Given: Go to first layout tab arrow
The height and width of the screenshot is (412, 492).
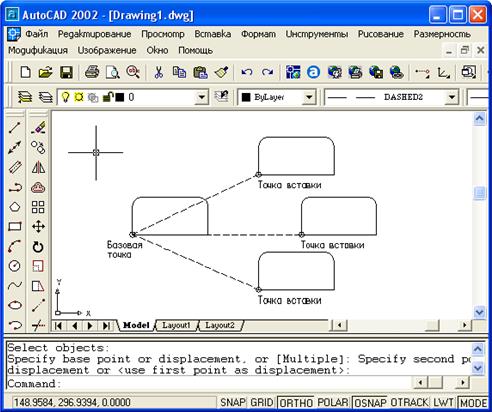Looking at the screenshot, I should (x=58, y=326).
